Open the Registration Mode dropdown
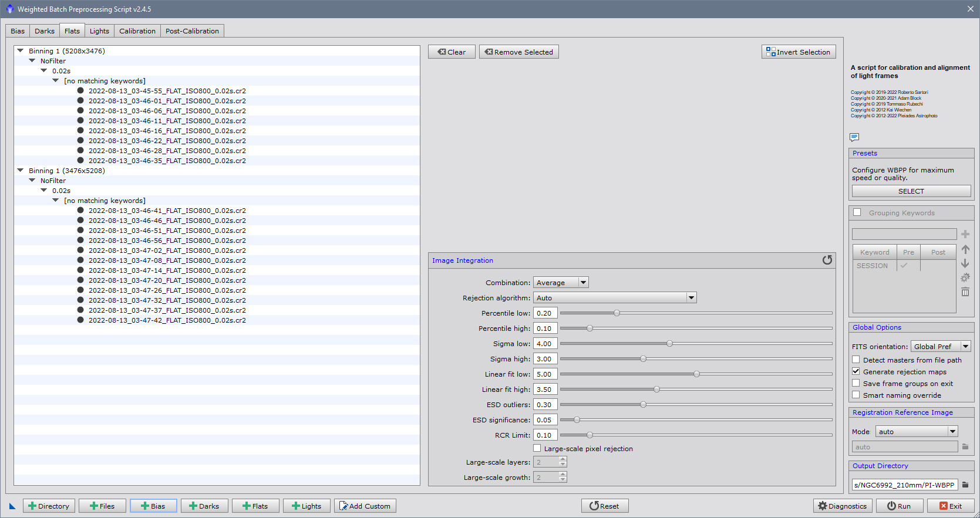 [x=917, y=431]
